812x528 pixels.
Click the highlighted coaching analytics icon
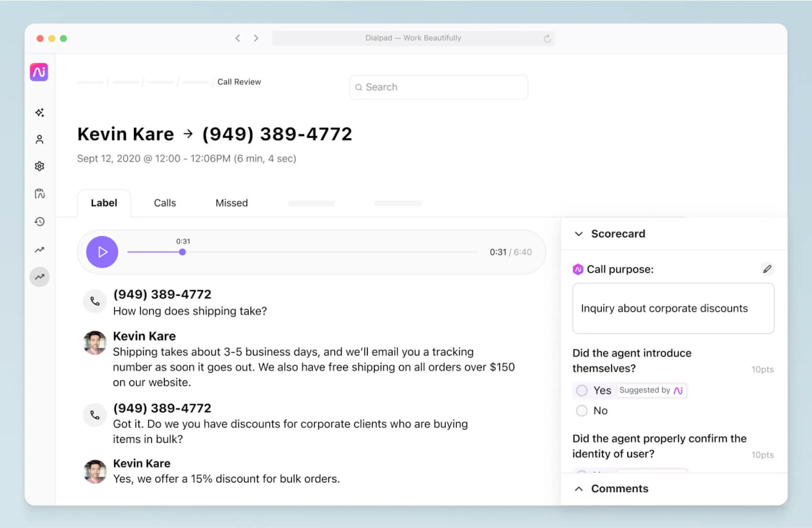39,277
